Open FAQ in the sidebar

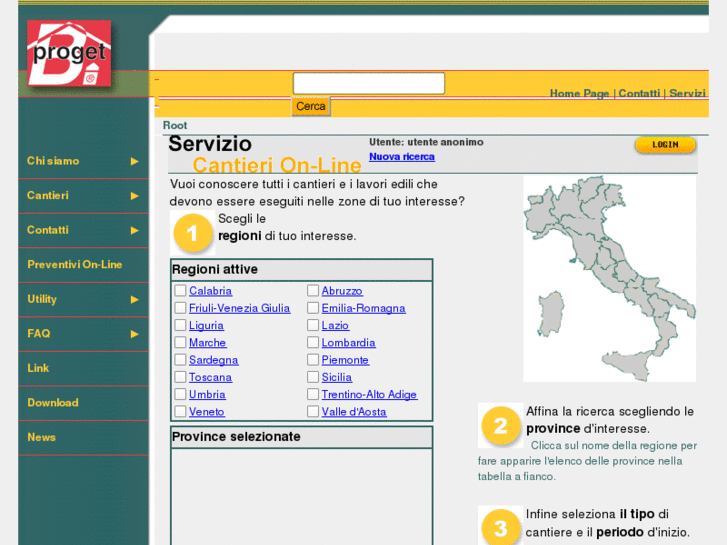pos(38,333)
